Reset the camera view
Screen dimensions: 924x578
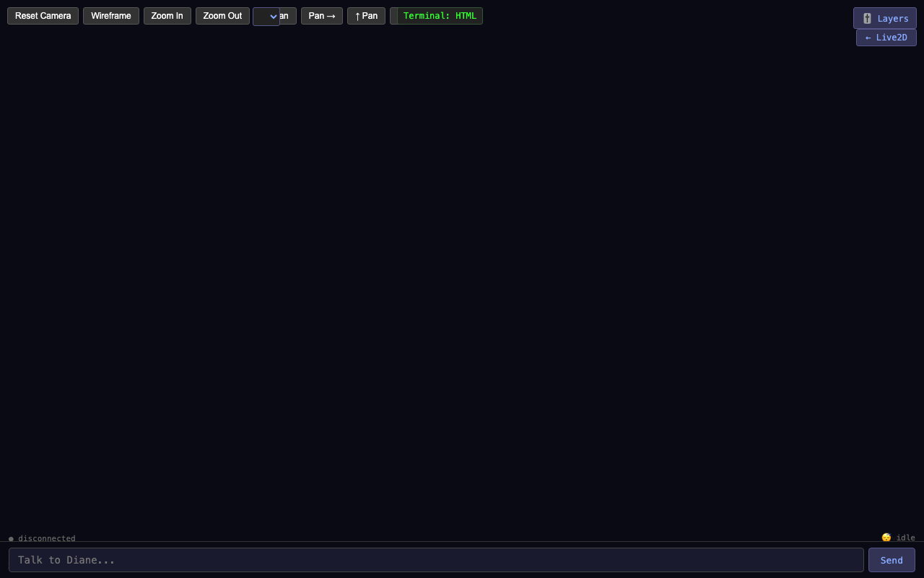[43, 16]
